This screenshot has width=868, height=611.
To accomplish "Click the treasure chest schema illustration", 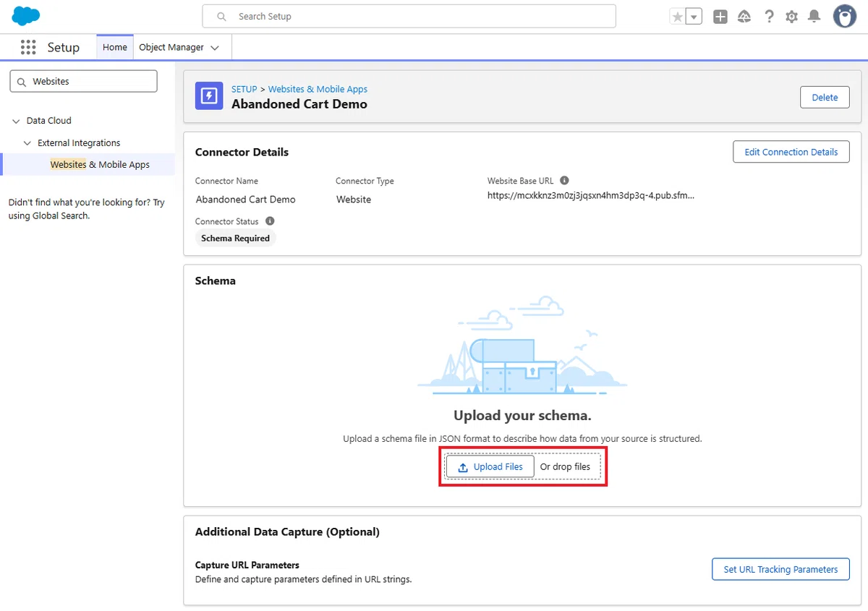I will coord(522,346).
